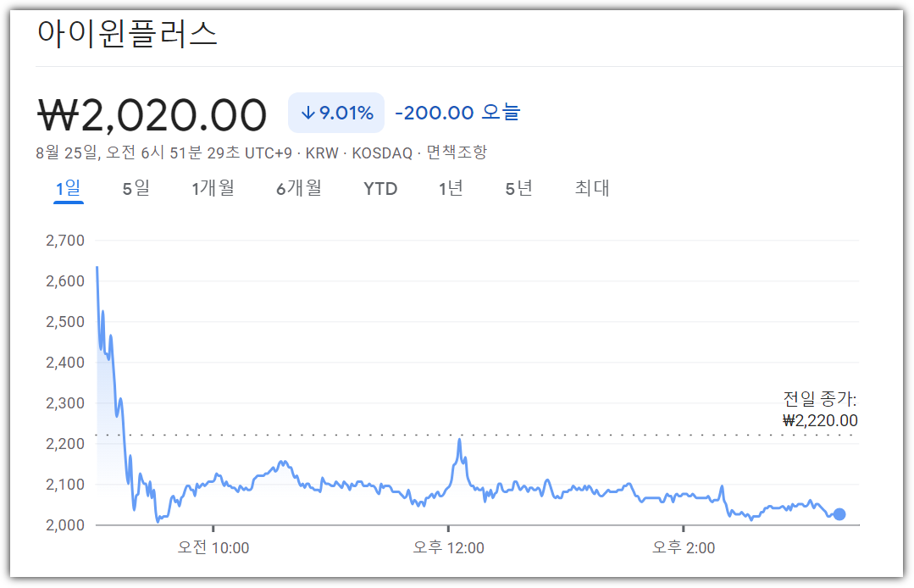
Task: Click the -200.00 오늘 change text
Action: click(457, 113)
